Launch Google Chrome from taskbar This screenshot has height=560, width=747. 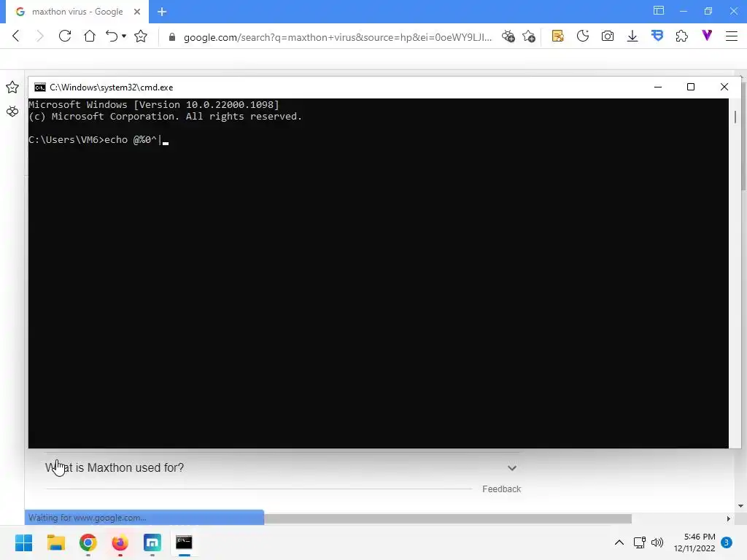pyautogui.click(x=88, y=542)
